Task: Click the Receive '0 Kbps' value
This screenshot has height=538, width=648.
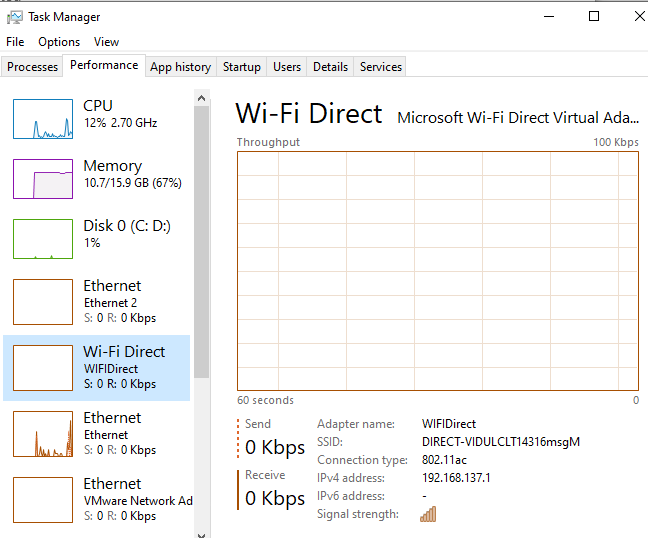Action: click(275, 498)
